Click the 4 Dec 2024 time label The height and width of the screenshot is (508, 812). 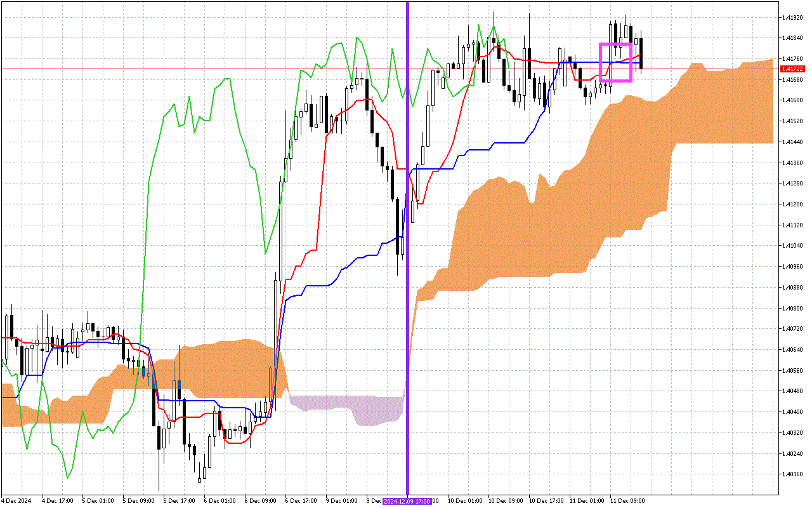(x=15, y=501)
